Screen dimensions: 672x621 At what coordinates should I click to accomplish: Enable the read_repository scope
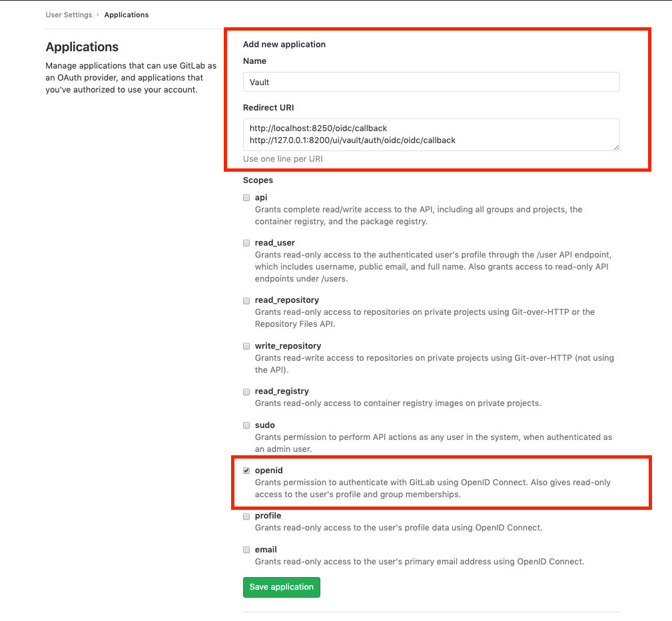(x=246, y=300)
